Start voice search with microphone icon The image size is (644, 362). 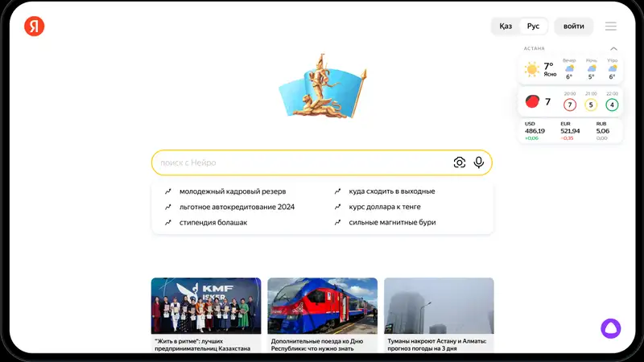tap(478, 162)
